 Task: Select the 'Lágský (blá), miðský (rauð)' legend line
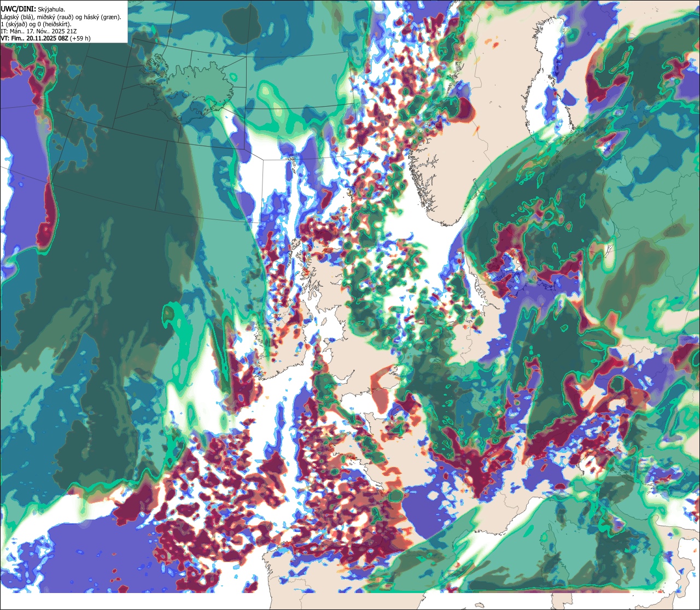point(61,17)
